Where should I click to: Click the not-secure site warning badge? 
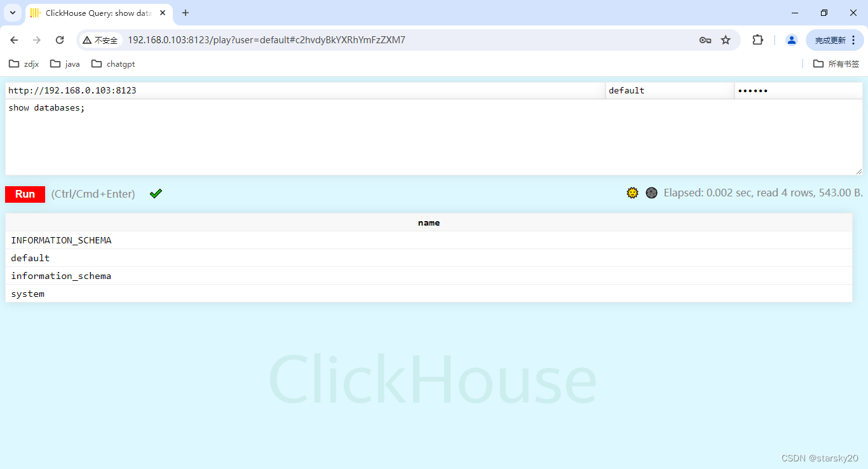tap(100, 40)
